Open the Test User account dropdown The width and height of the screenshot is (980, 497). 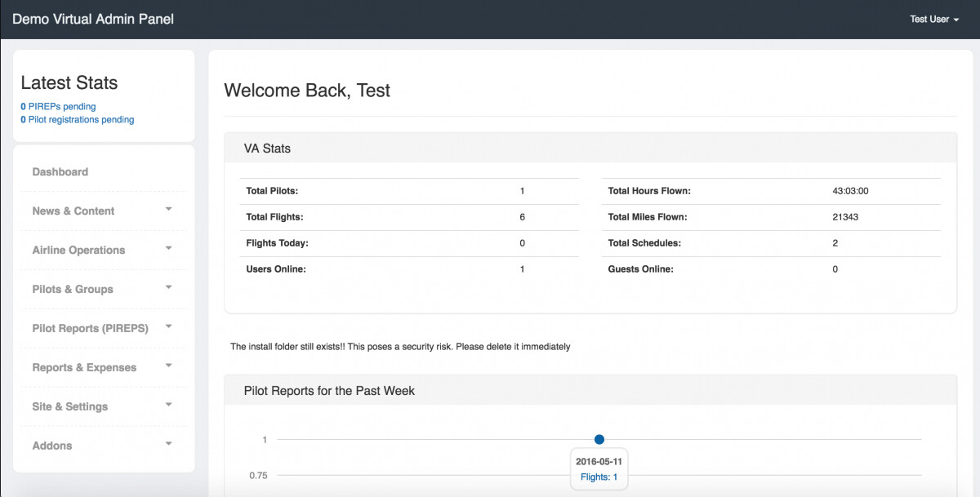pyautogui.click(x=933, y=19)
